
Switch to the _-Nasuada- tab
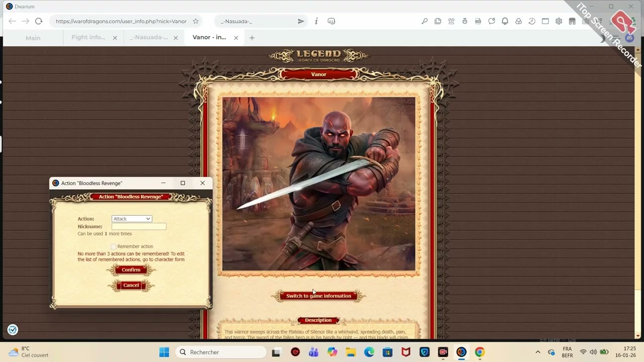point(148,37)
